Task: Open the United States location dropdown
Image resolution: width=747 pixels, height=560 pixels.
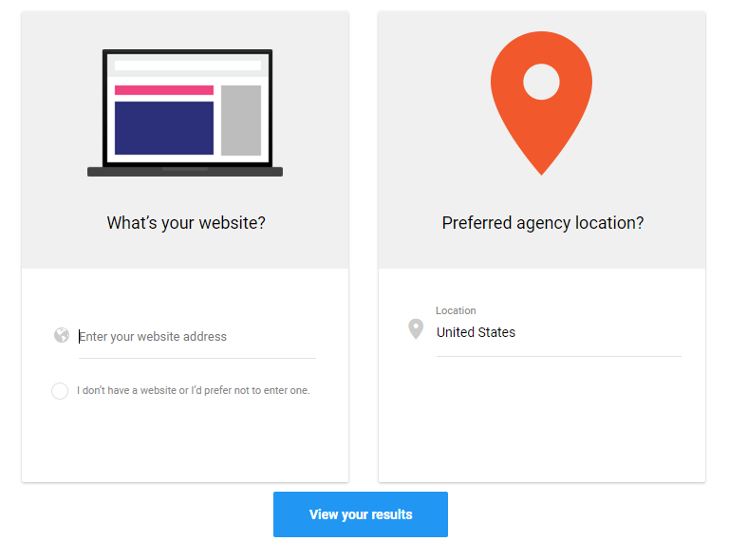Action: 559,332
